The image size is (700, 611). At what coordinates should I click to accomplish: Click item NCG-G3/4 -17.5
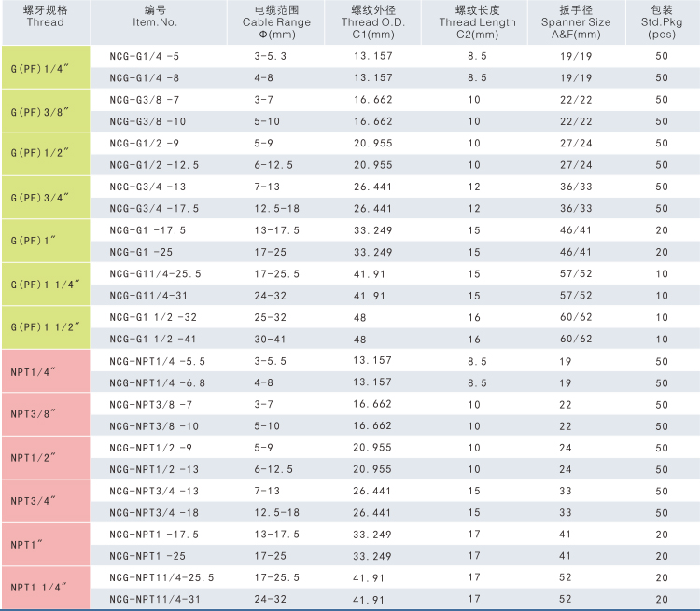click(154, 208)
